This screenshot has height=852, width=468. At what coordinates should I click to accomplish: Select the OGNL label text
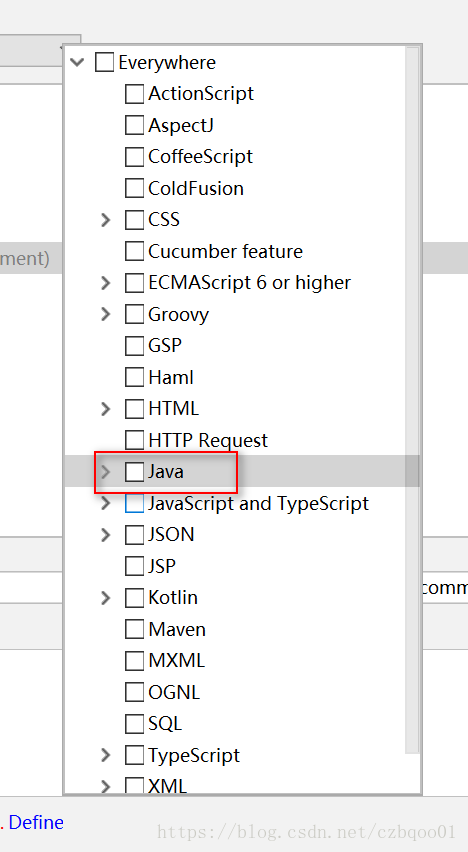point(174,692)
